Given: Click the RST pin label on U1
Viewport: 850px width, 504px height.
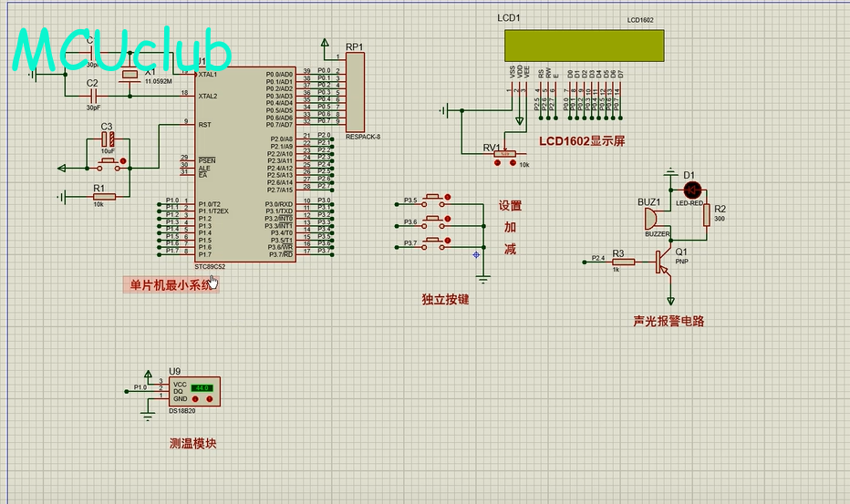Looking at the screenshot, I should point(204,125).
